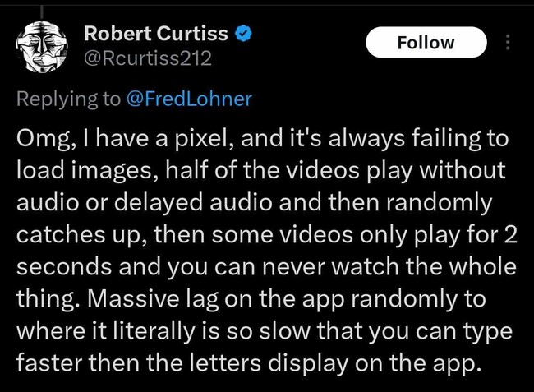Click the "Replying to" label
This screenshot has width=534, height=392.
click(68, 99)
